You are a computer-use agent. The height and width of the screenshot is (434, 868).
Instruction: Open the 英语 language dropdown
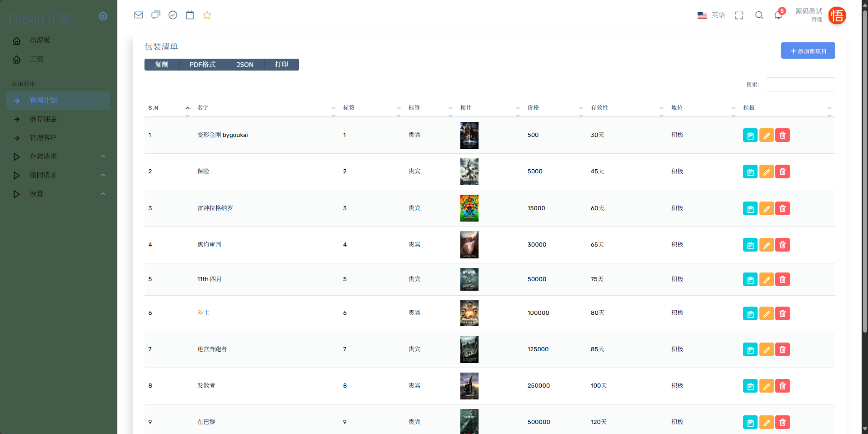(x=712, y=15)
